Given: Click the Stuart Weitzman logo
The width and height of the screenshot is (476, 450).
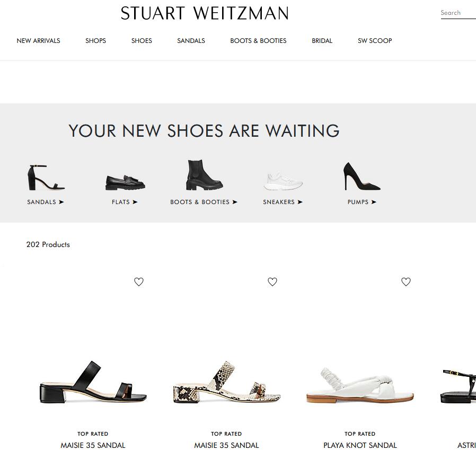Looking at the screenshot, I should coord(205,13).
